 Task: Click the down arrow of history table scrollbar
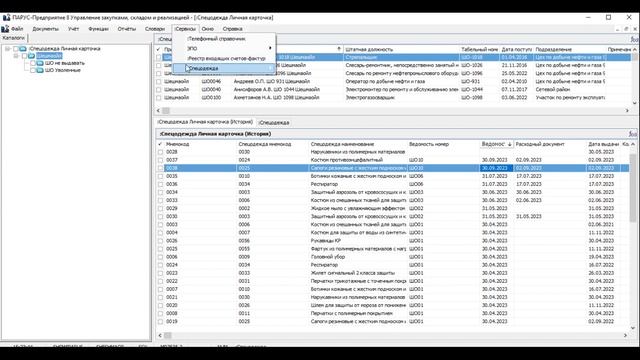[x=633, y=328]
